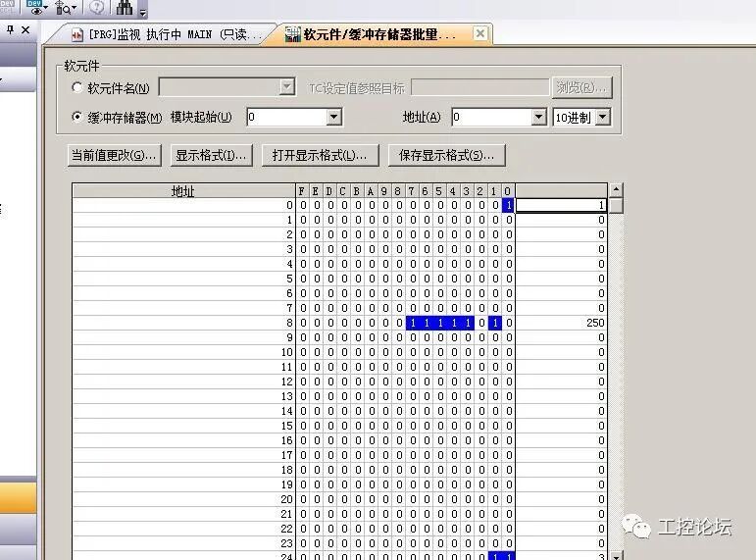Close the 软元件/缓冲存储器批量 tab

tap(480, 33)
